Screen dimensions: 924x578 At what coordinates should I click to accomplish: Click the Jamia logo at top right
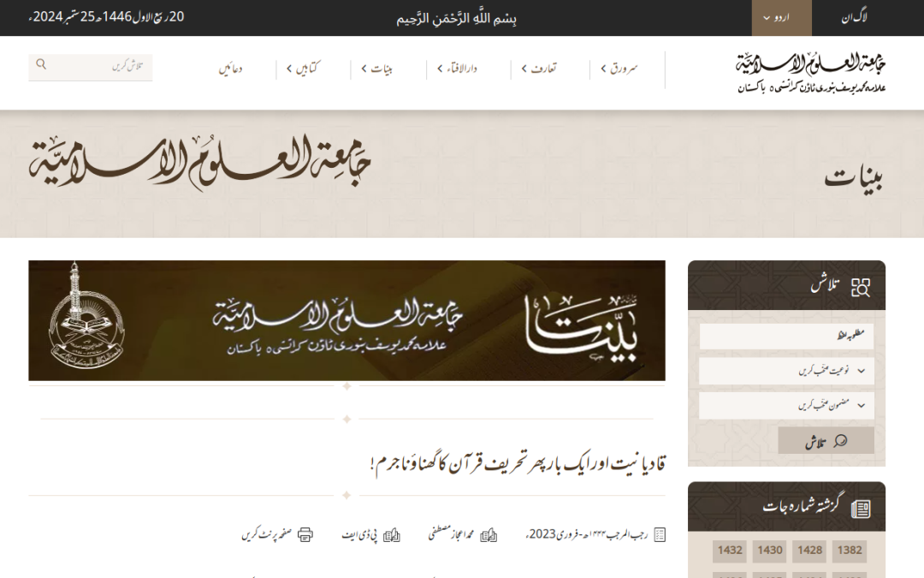[810, 73]
